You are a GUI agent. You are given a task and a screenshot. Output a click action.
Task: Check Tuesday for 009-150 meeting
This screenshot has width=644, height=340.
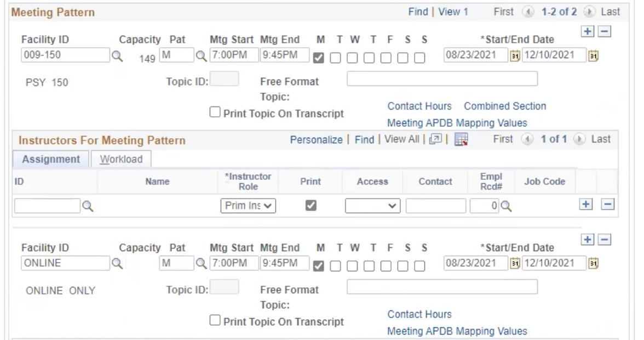(335, 58)
